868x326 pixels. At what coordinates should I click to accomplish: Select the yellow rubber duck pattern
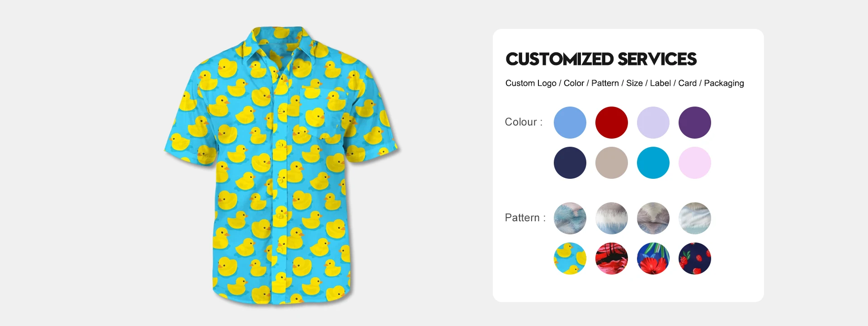tap(570, 258)
